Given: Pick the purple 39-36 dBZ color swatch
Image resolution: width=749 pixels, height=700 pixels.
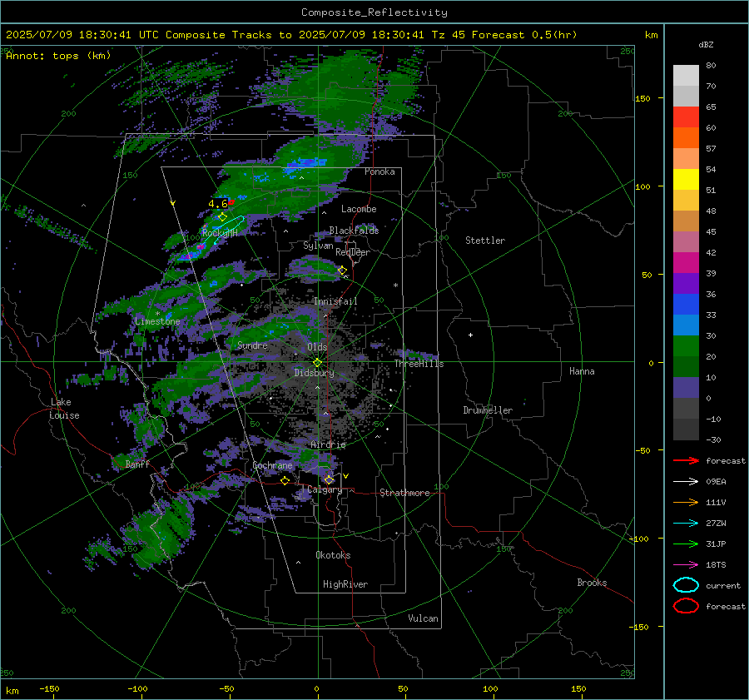Looking at the screenshot, I should pyautogui.click(x=686, y=284).
